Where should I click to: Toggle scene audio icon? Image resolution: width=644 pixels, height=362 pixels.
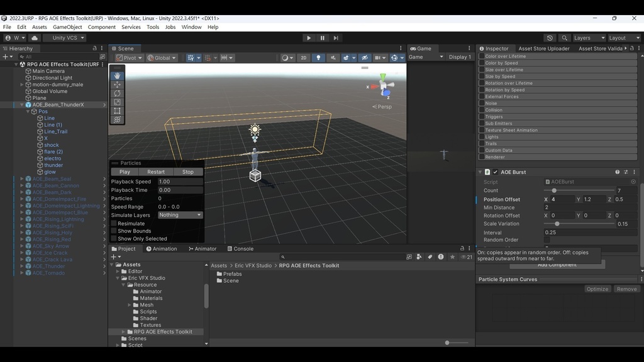point(333,58)
